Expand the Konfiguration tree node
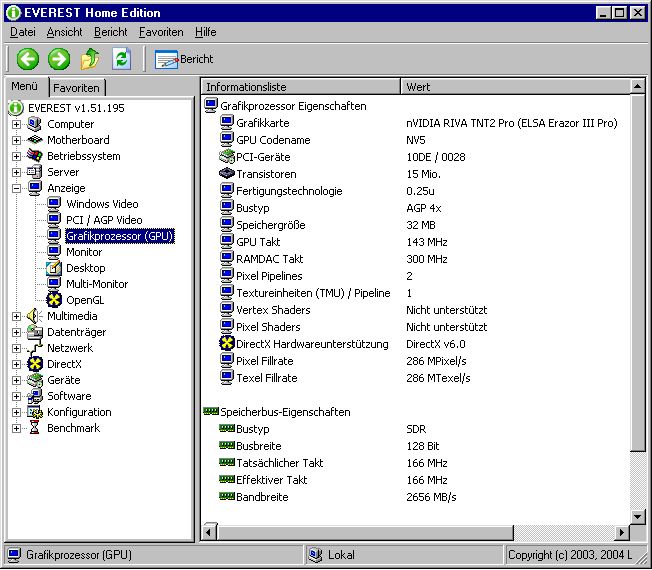This screenshot has height=570, width=652. [16, 412]
